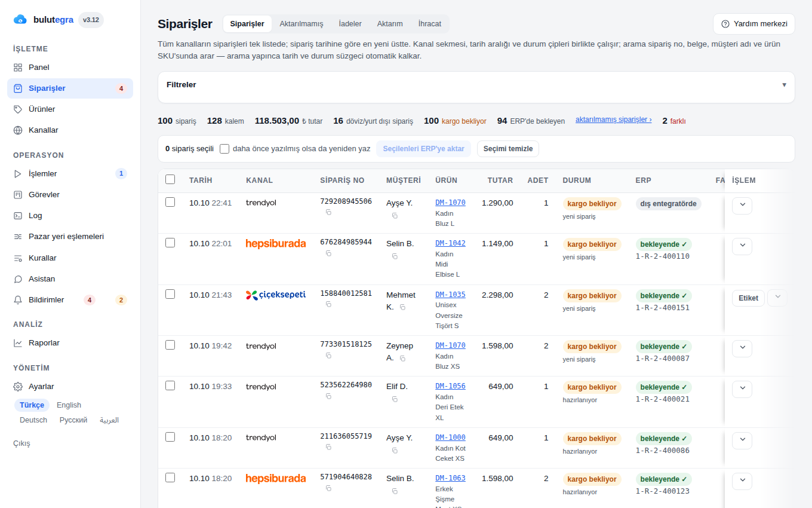
Task: Switch language to English
Action: (69, 405)
